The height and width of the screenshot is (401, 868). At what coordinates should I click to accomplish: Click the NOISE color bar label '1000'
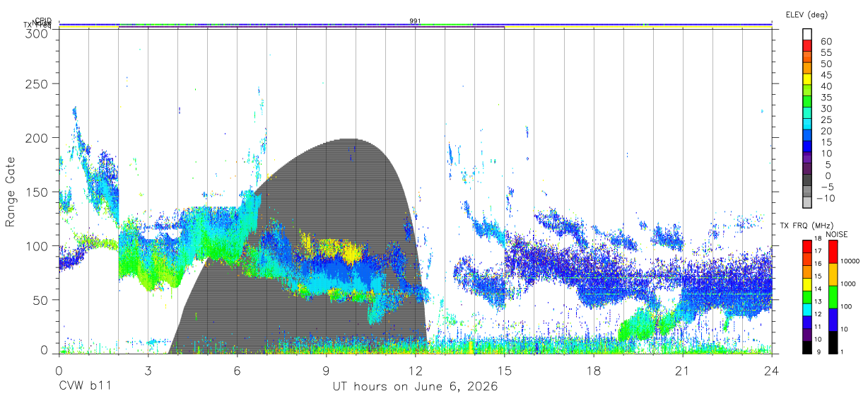tap(847, 284)
